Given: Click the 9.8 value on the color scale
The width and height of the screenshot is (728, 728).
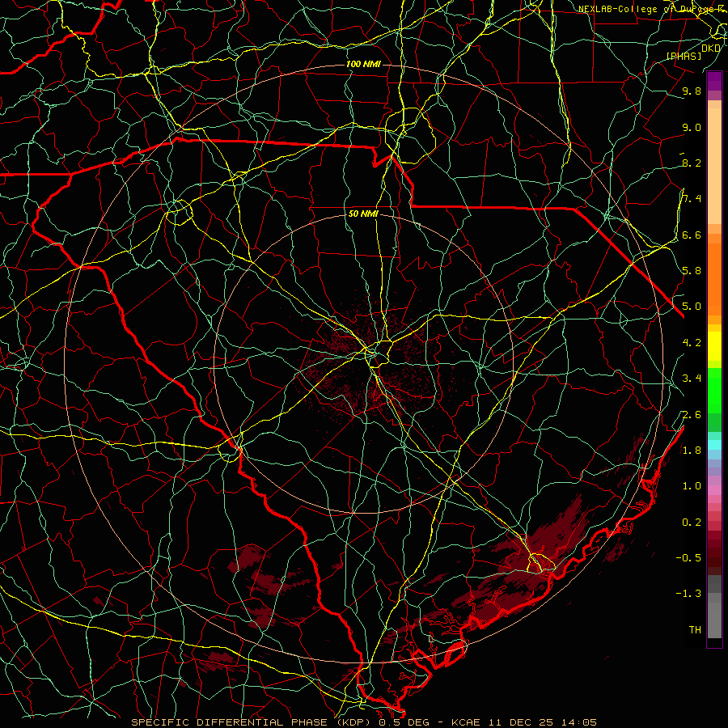Looking at the screenshot, I should click(692, 91).
